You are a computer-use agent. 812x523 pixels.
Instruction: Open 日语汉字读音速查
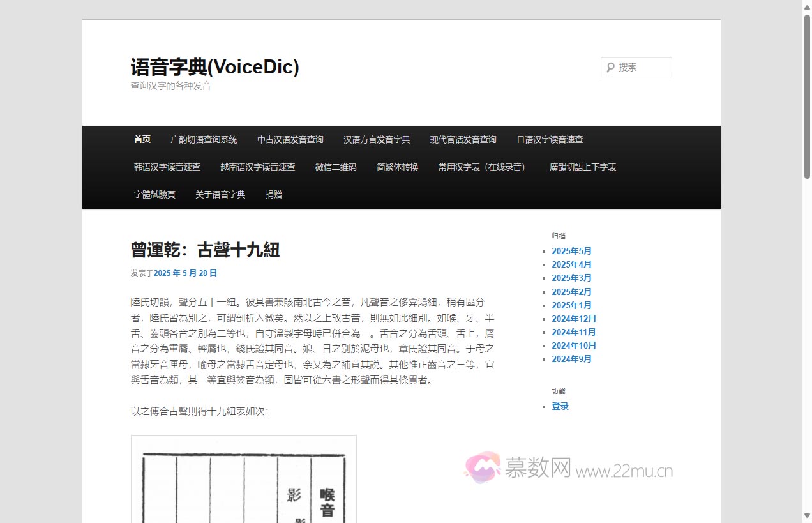click(x=548, y=139)
